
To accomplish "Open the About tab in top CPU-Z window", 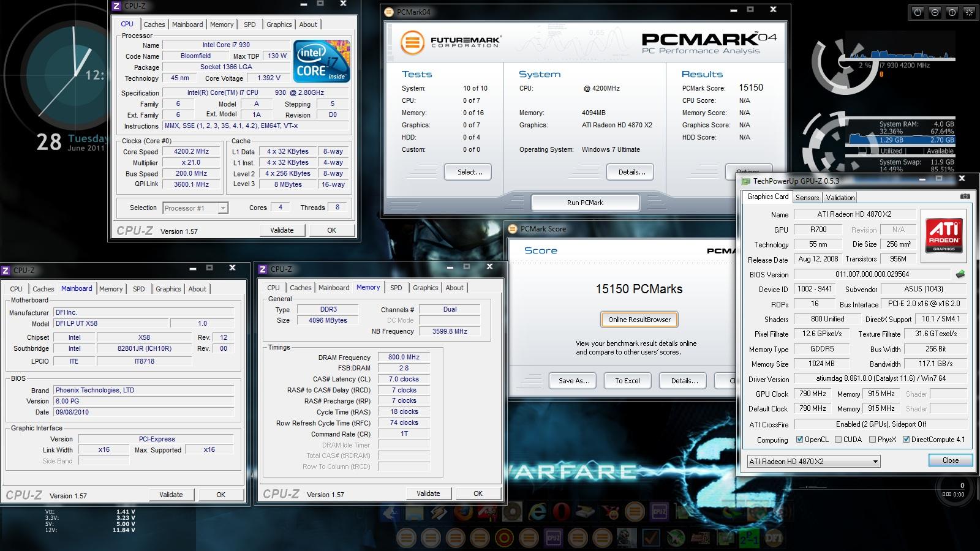I will click(308, 24).
